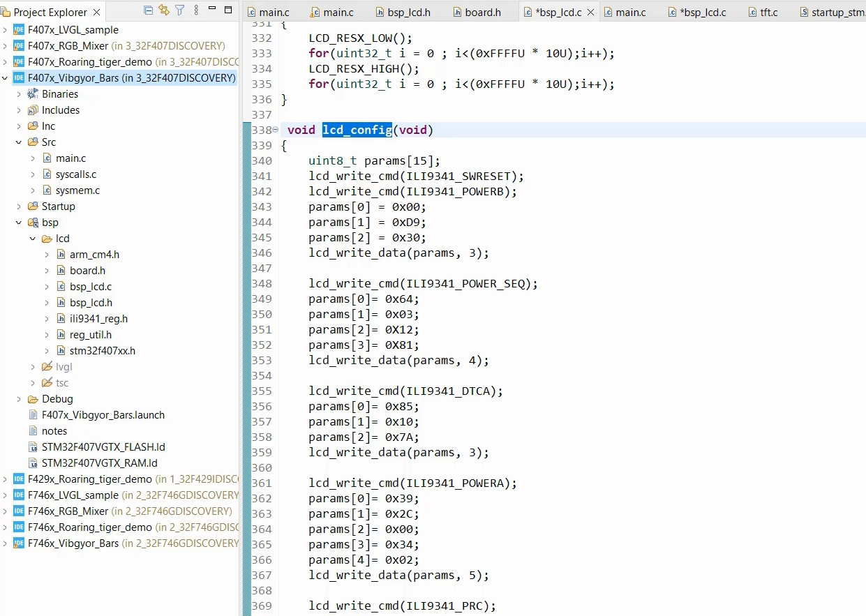
Task: Select the notes file
Action: tap(54, 431)
